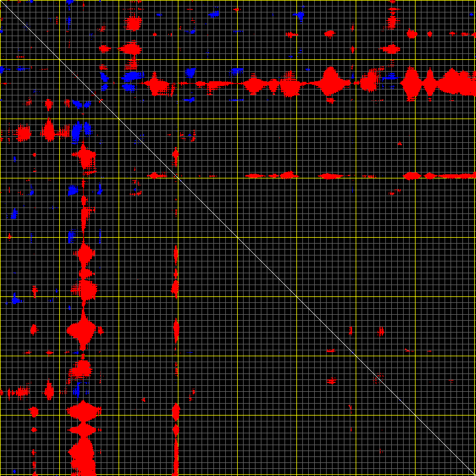
Task: Click the blue blob right of top center
Action: click(300, 15)
